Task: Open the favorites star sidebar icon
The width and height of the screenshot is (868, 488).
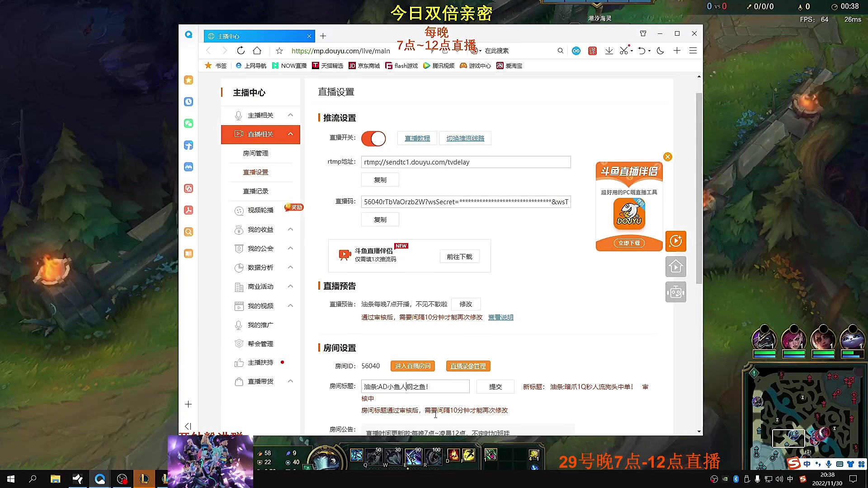Action: [x=189, y=80]
